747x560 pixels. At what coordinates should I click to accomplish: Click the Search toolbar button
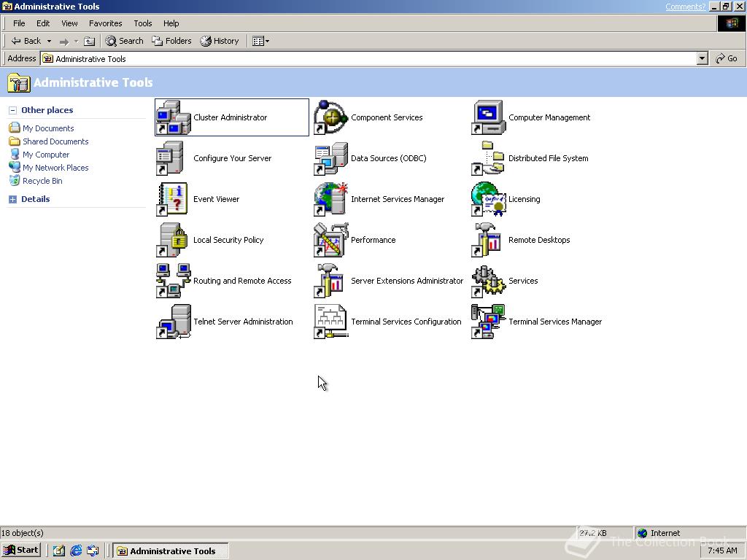point(124,41)
